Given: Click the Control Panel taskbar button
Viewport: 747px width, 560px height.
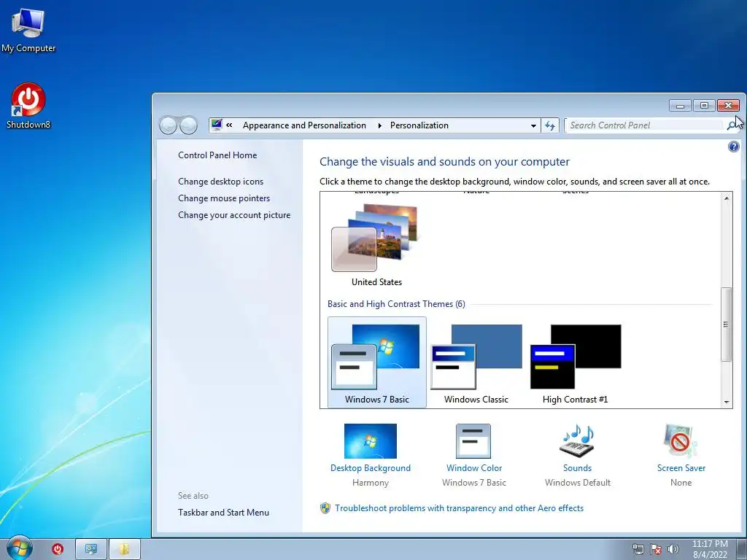Looking at the screenshot, I should 91,549.
